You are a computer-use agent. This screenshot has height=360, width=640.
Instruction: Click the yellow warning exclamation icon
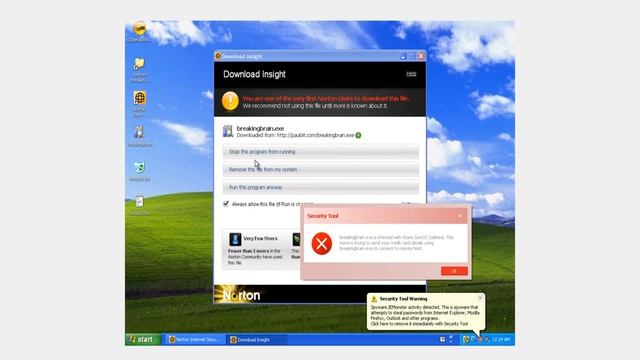(x=230, y=101)
